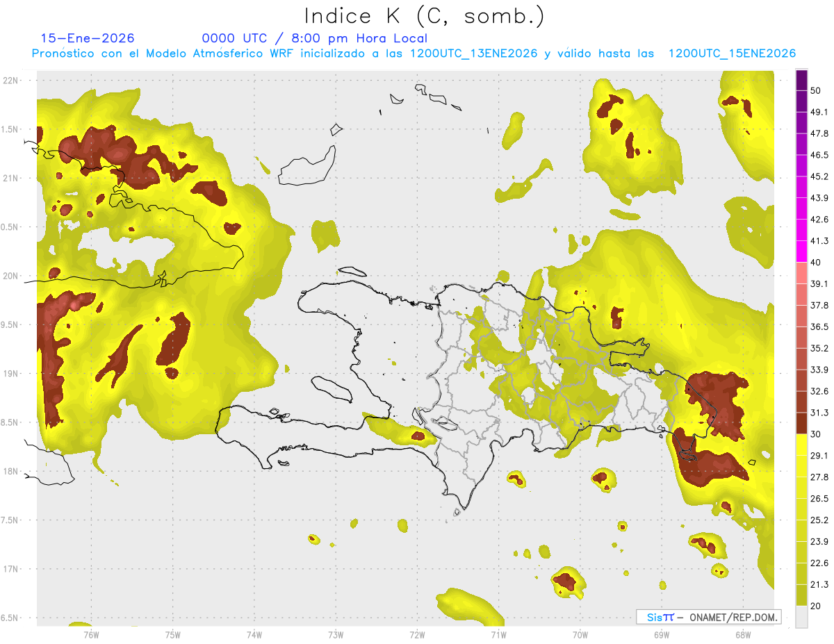The width and height of the screenshot is (834, 644).
Task: Select the date '15-Ene-2026'
Action: click(88, 38)
